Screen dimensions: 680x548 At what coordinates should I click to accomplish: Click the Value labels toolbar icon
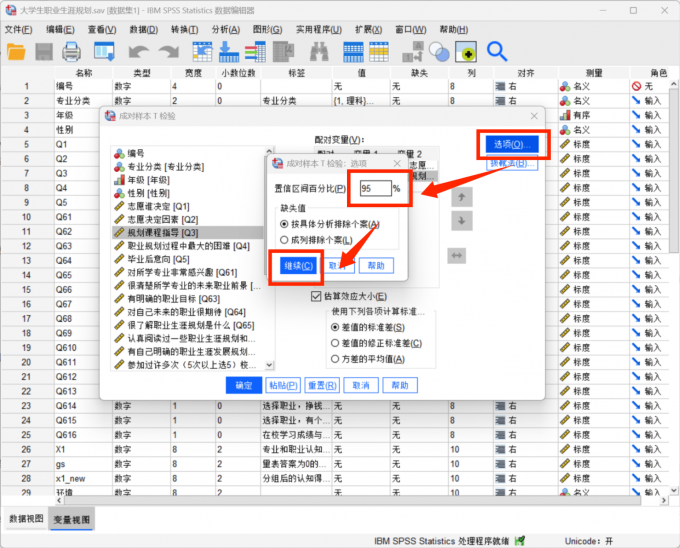pos(412,52)
